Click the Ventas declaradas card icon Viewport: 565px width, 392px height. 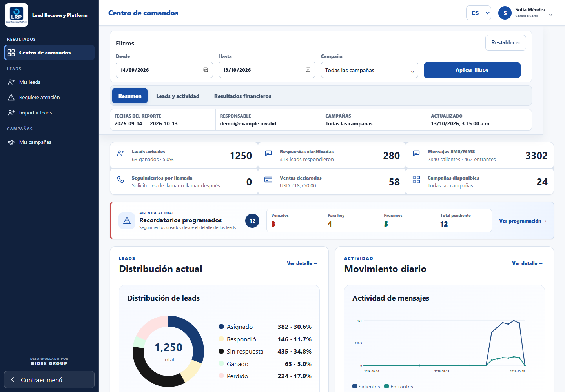pos(268,180)
